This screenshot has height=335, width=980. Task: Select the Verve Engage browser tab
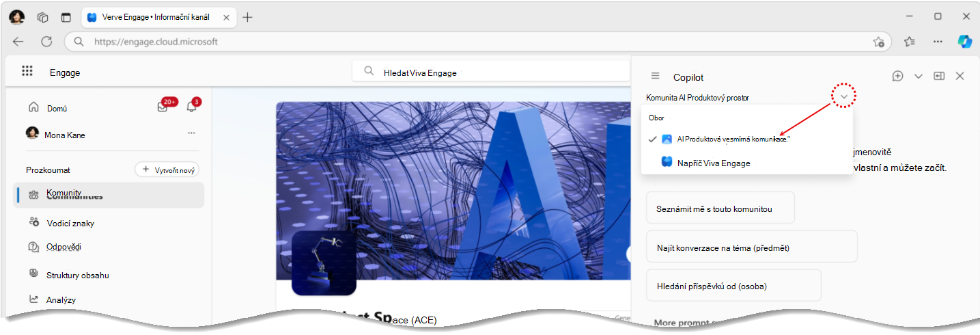pos(159,17)
